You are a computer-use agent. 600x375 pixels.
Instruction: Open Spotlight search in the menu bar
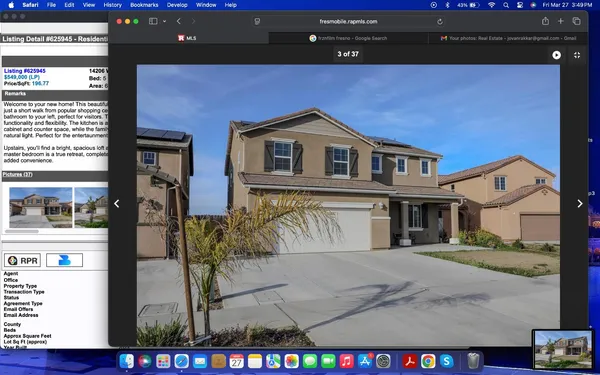(506, 5)
